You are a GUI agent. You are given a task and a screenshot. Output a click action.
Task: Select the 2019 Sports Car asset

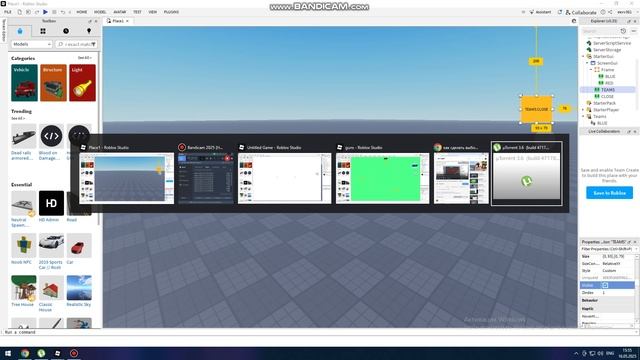[x=51, y=251]
